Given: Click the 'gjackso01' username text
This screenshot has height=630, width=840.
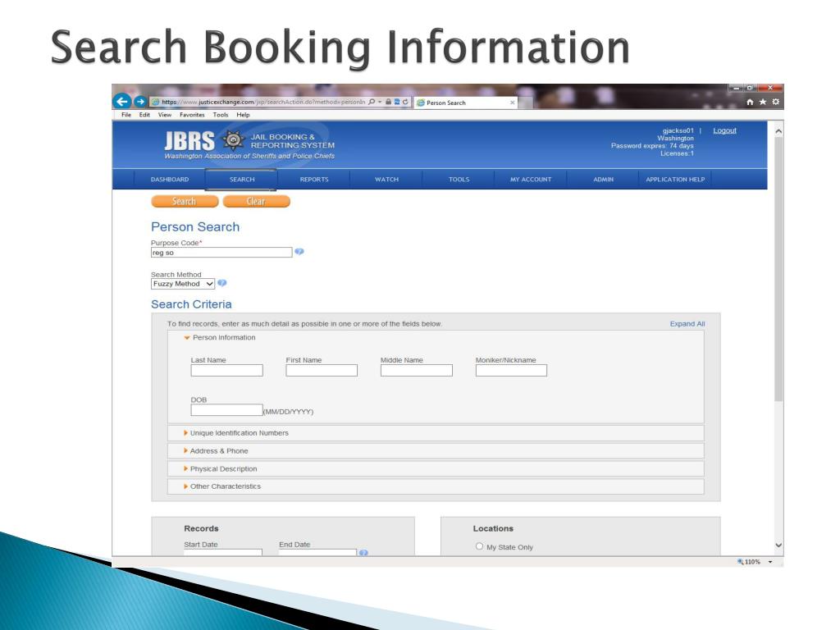Looking at the screenshot, I should click(x=678, y=130).
